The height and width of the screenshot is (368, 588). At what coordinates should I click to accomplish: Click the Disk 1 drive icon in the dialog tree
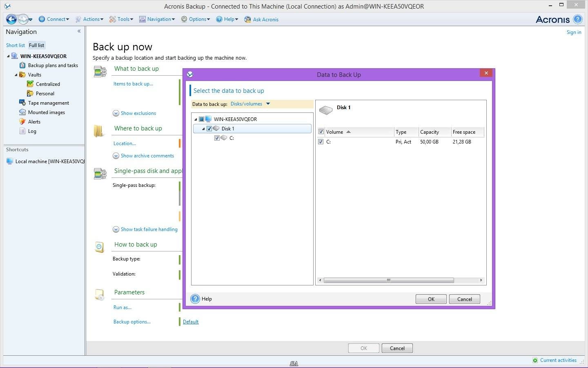(x=217, y=128)
